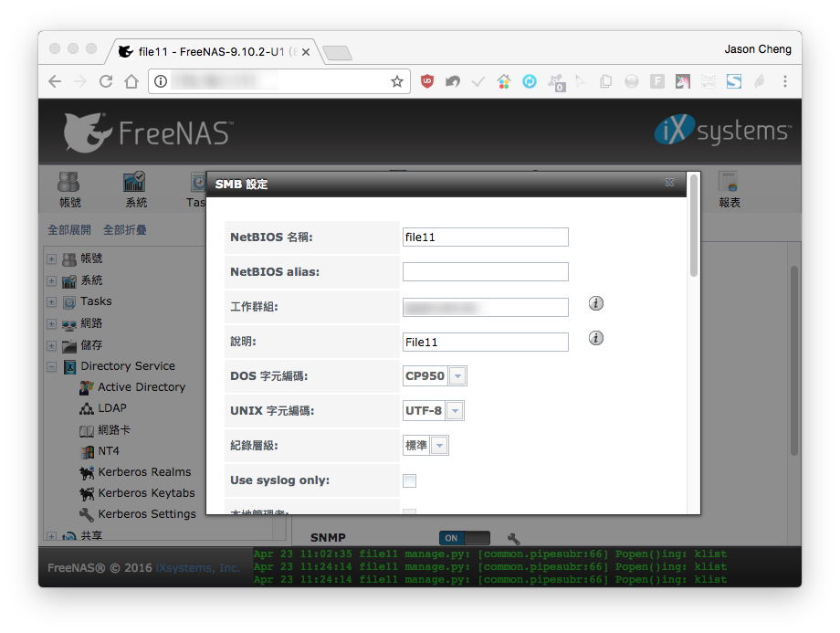The width and height of the screenshot is (840, 633).
Task: Open Chrome three-dot menu
Action: coord(785,81)
